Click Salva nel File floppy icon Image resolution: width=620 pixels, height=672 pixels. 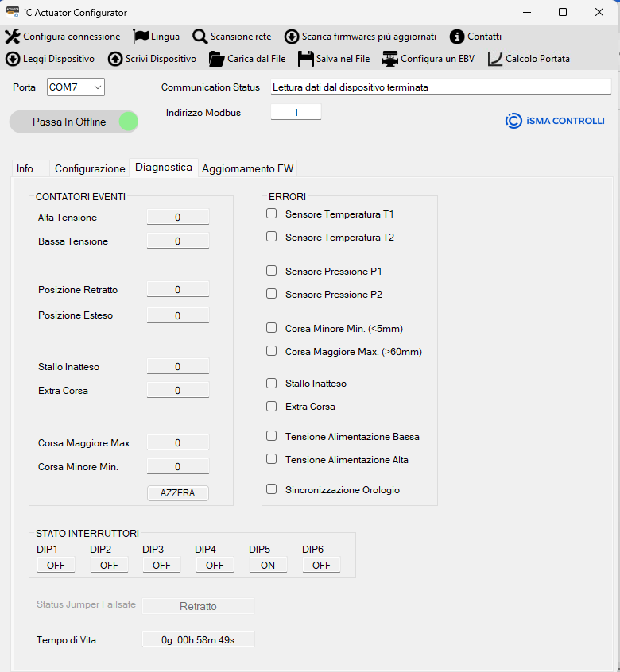(306, 59)
